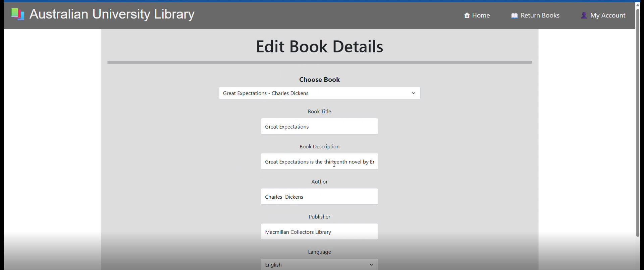This screenshot has height=270, width=644.
Task: Click the house icon beside Home
Action: tap(467, 15)
